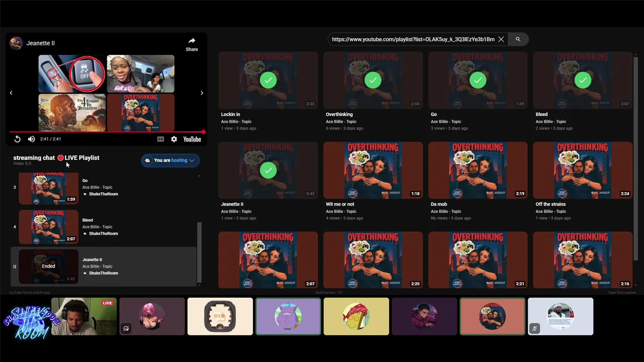Viewport: 644px width, 362px height.
Task: Select the bottom-row video lasting 2:07
Action: [x=268, y=260]
